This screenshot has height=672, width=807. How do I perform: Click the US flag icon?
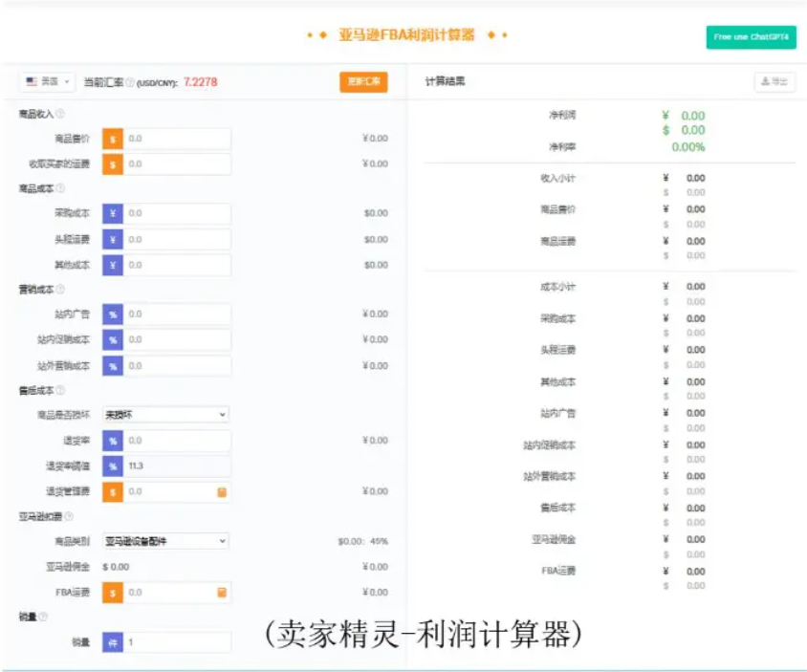32,81
